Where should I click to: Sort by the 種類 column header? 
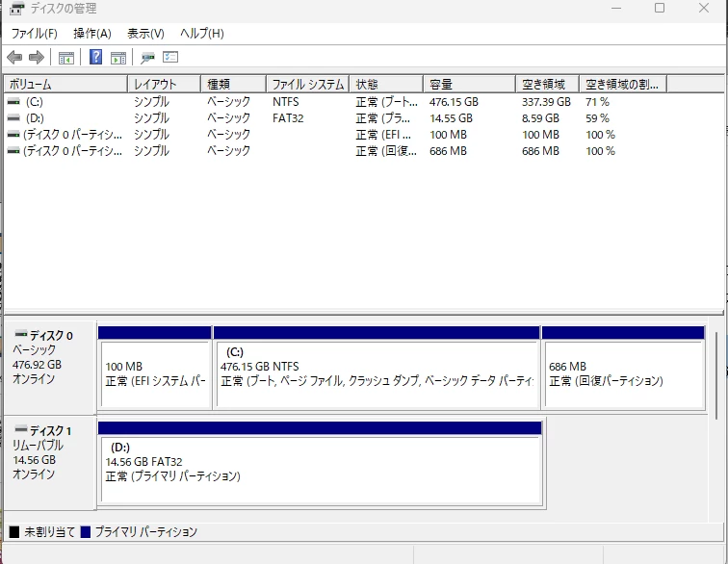[234, 84]
